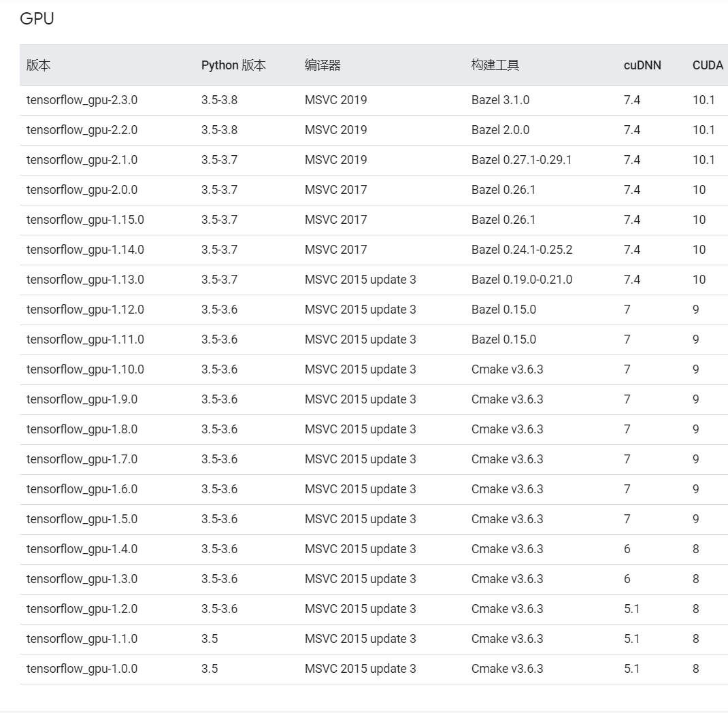
Task: Select tensorflow_gpu-1.6.0 version cell
Action: coord(82,489)
